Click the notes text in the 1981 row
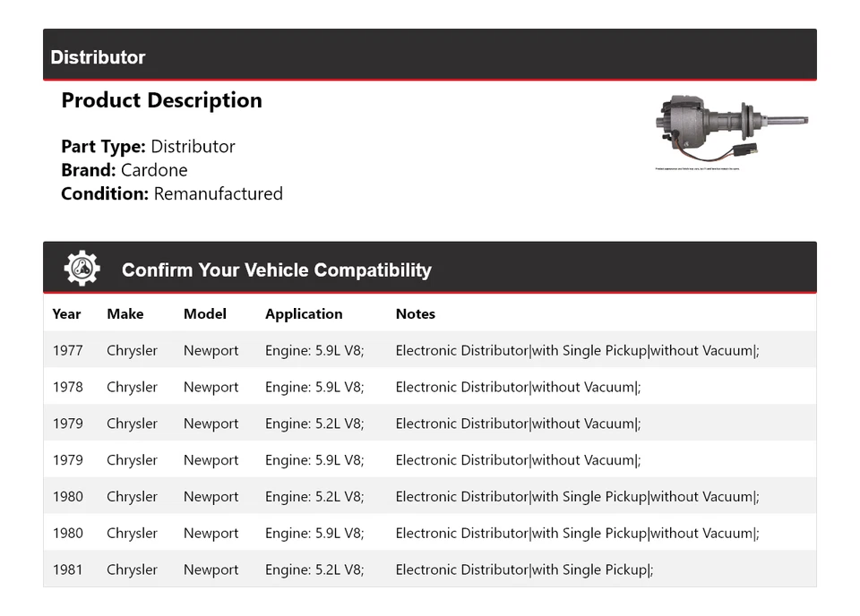 pos(524,569)
